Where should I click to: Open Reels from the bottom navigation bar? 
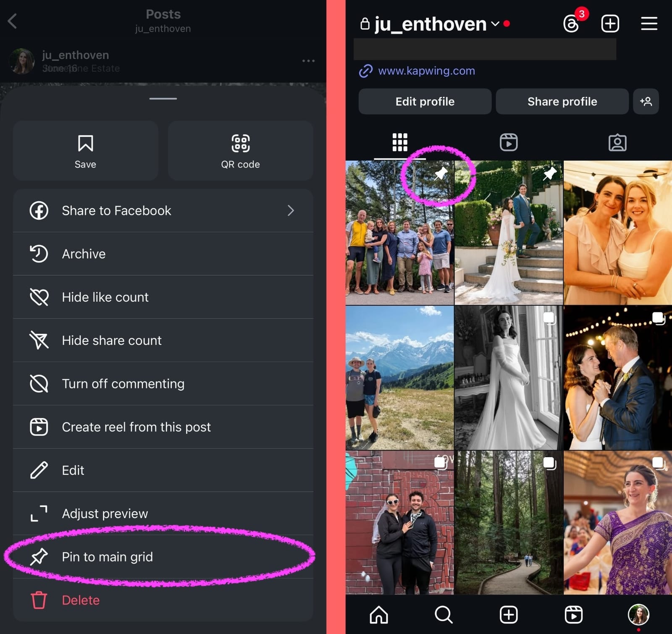[574, 615]
